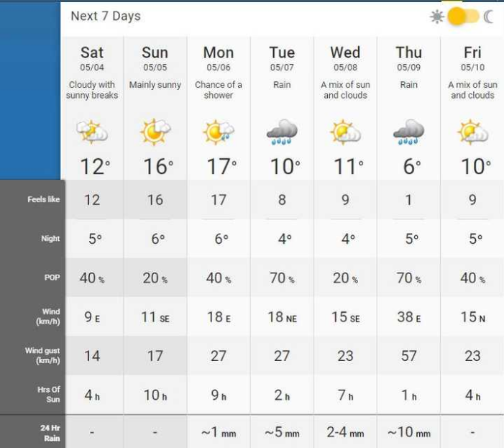Click Tuesday's rain cloud icon
This screenshot has width=504, height=448.
click(282, 132)
